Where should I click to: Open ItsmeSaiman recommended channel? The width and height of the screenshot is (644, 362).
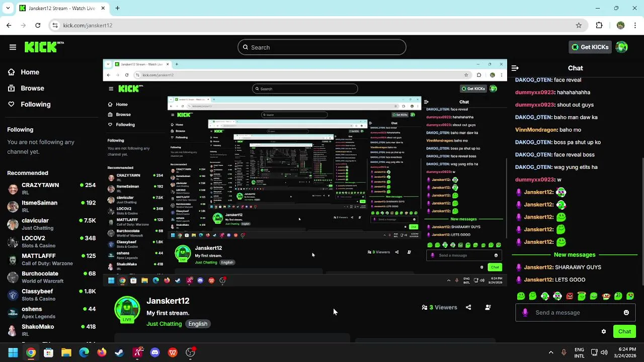pyautogui.click(x=51, y=206)
